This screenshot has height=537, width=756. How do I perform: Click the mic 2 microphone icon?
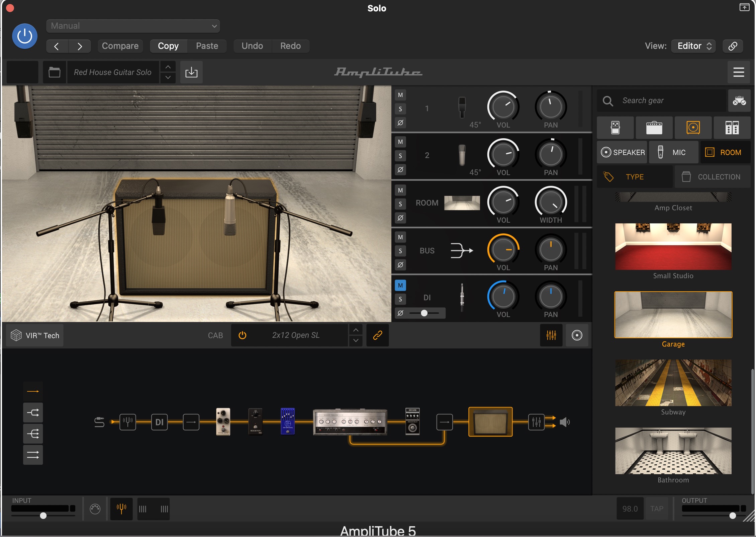click(x=462, y=155)
